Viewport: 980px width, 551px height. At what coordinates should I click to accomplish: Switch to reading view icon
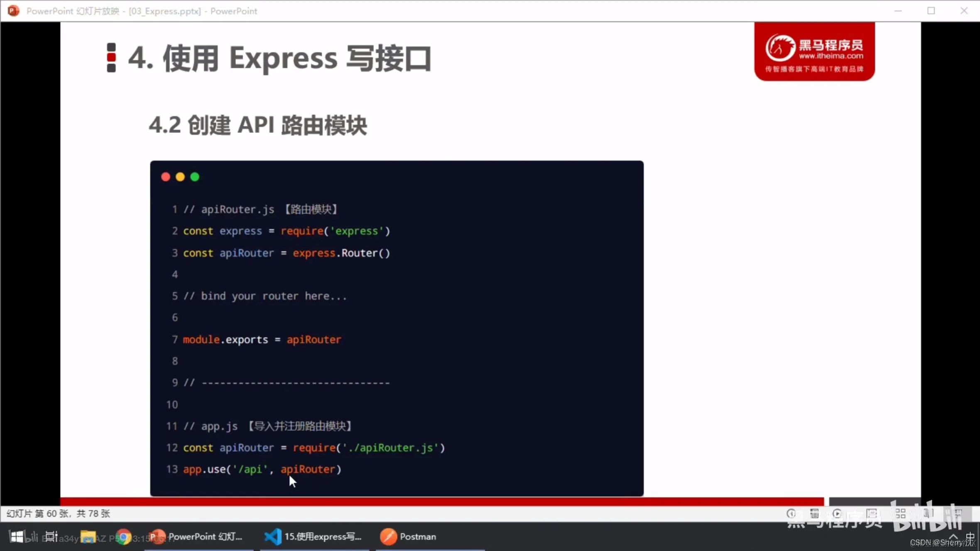(929, 514)
